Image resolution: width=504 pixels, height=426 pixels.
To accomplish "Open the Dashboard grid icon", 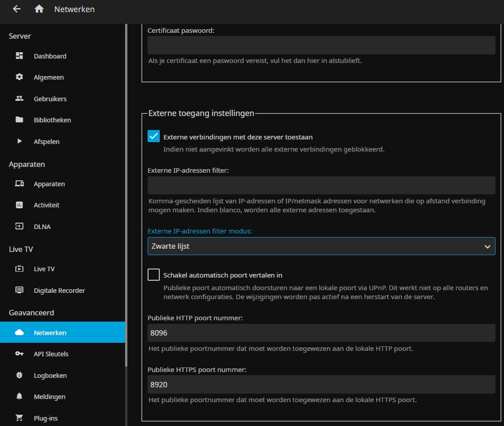I will tap(19, 56).
